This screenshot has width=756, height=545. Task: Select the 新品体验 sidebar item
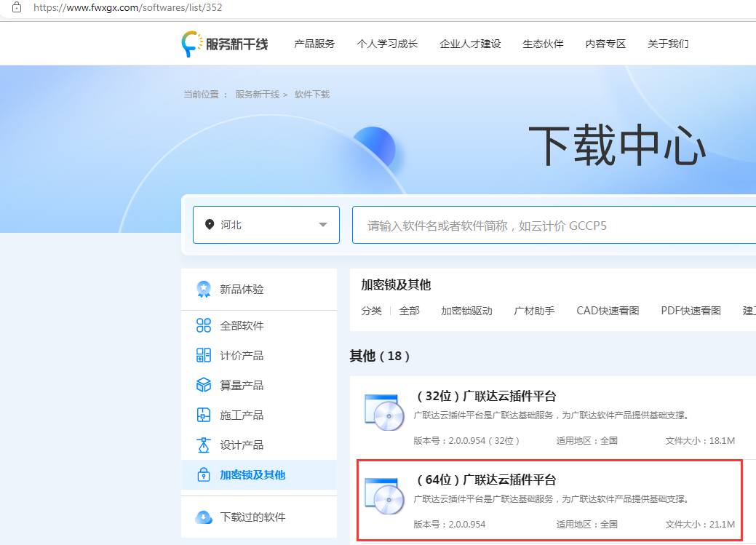click(259, 290)
